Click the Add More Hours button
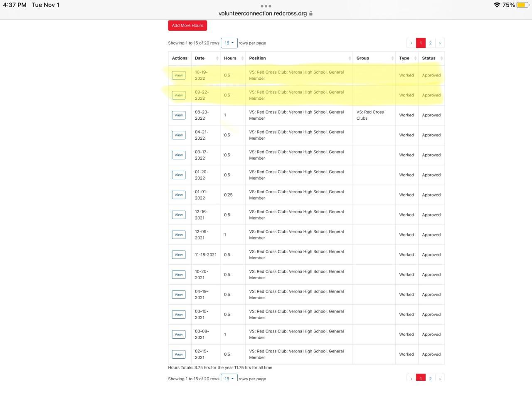 coord(187,25)
